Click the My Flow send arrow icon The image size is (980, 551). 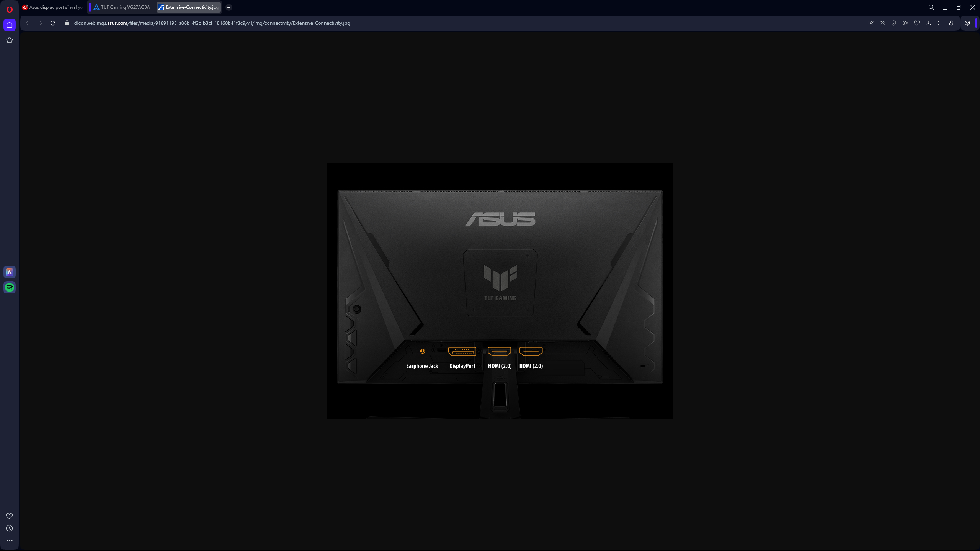[905, 23]
